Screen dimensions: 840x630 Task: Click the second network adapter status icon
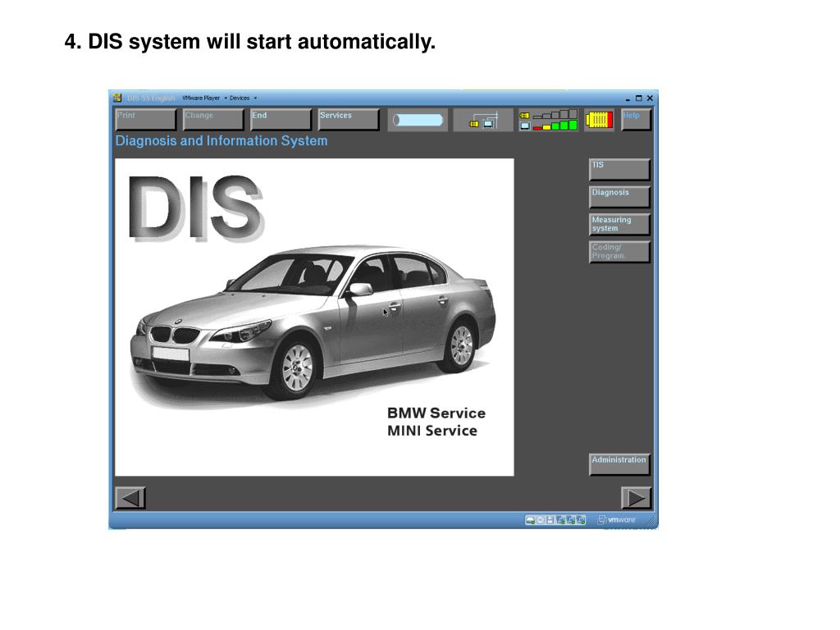[x=571, y=519]
